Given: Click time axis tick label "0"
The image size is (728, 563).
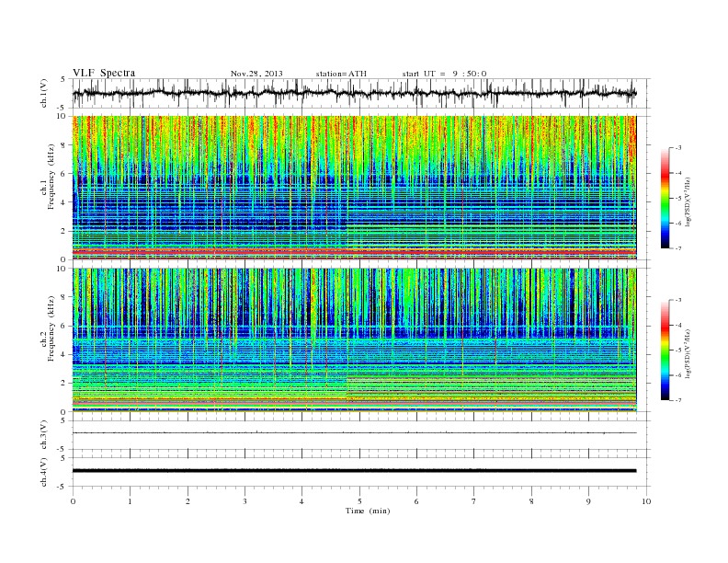Looking at the screenshot, I should [x=73, y=501].
